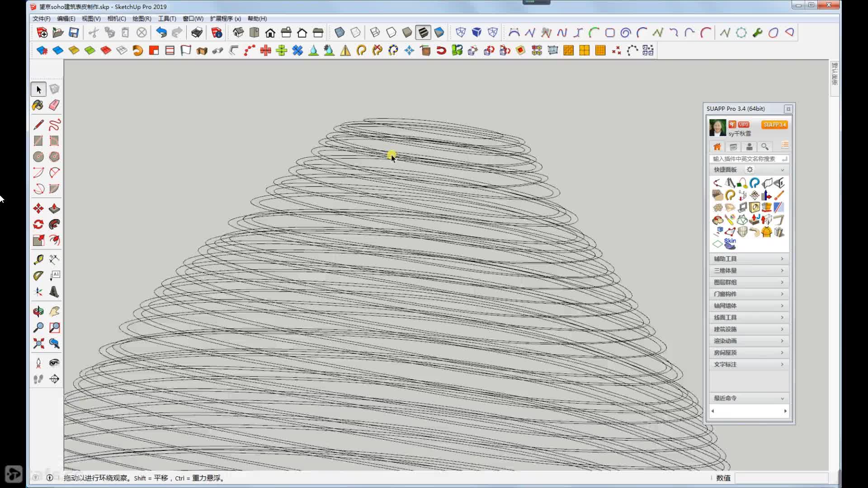Screen dimensions: 868x488
Task: Select the Walk footprints tool
Action: 38,379
